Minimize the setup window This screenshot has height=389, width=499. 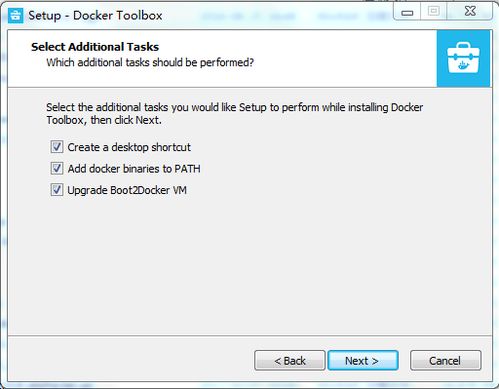tap(407, 12)
